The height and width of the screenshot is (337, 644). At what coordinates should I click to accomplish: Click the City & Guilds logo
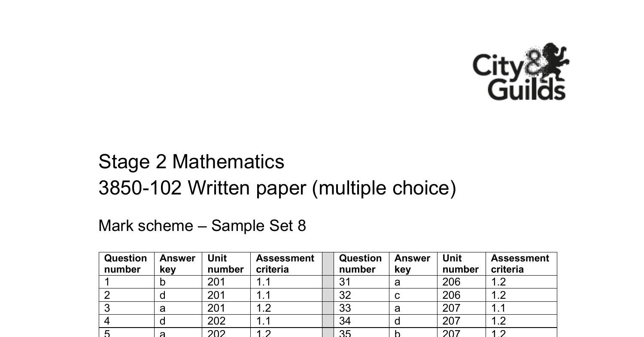coord(521,72)
